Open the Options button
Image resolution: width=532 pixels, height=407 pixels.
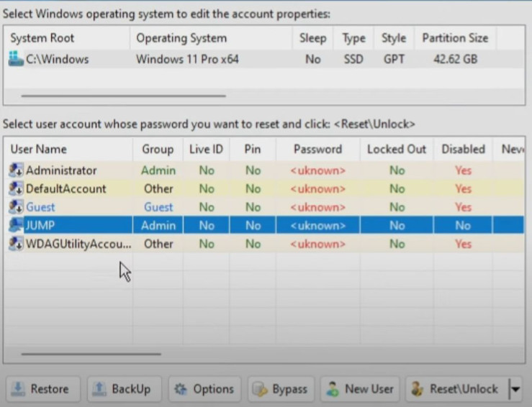204,389
